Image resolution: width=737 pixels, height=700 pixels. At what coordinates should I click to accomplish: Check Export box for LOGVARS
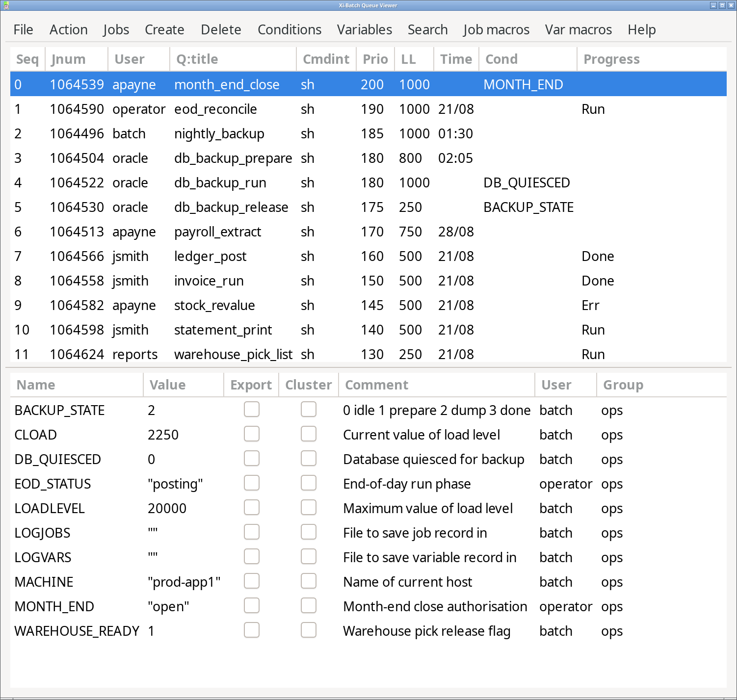252,556
